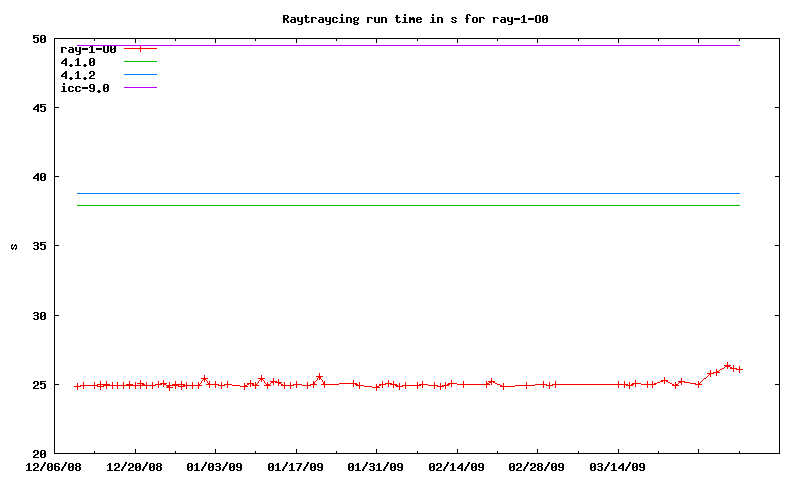Click the highest red data point near chart end
Viewport: 800px width, 480px height.
(x=728, y=366)
